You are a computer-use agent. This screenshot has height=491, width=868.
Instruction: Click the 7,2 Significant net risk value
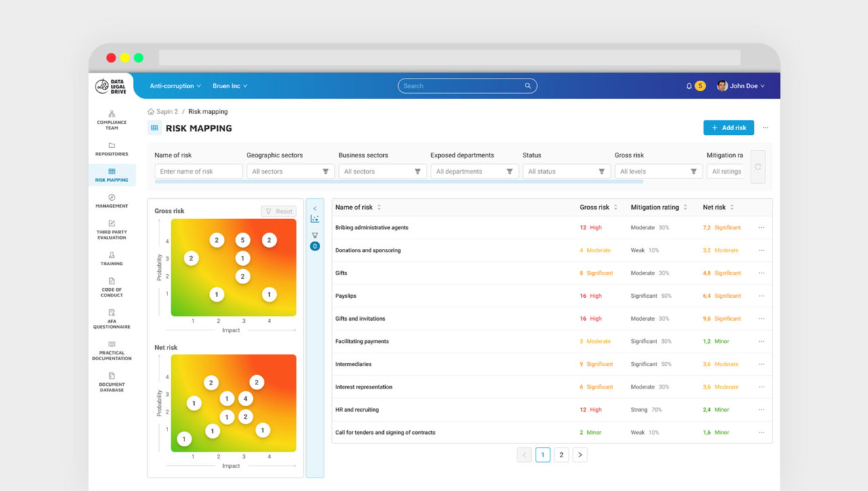click(722, 228)
